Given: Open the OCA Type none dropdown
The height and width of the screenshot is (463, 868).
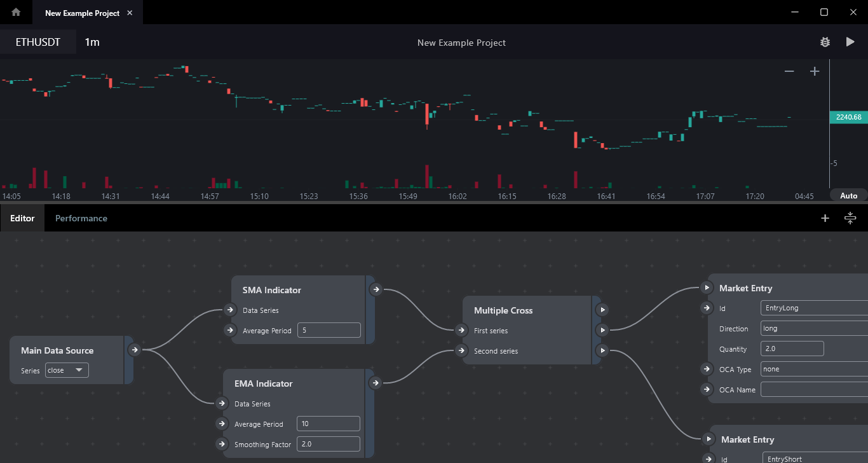Looking at the screenshot, I should click(814, 369).
